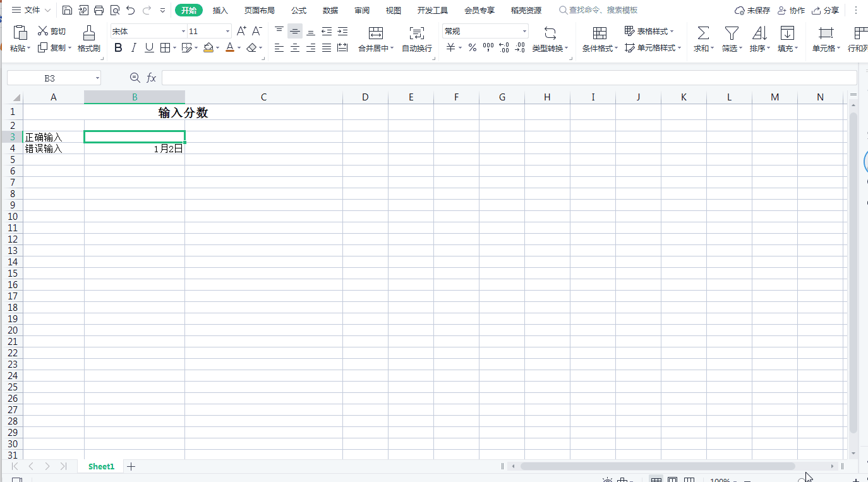Add a new sheet with plus button

pyautogui.click(x=131, y=466)
